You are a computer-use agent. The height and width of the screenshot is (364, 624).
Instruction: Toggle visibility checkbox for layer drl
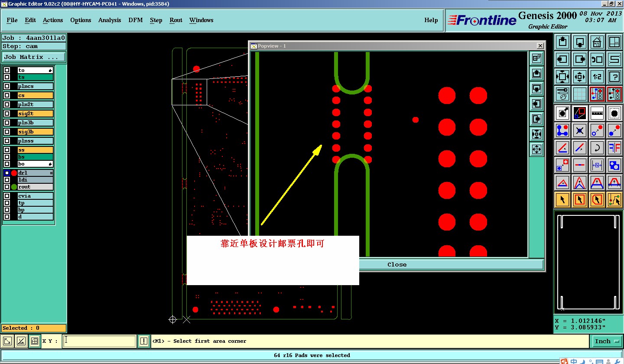(x=7, y=173)
